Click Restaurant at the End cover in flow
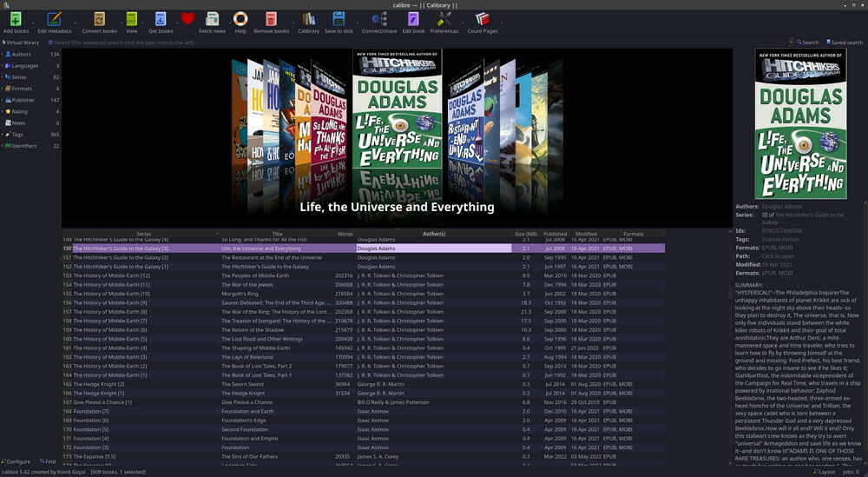The height and width of the screenshot is (477, 868). pos(465,114)
